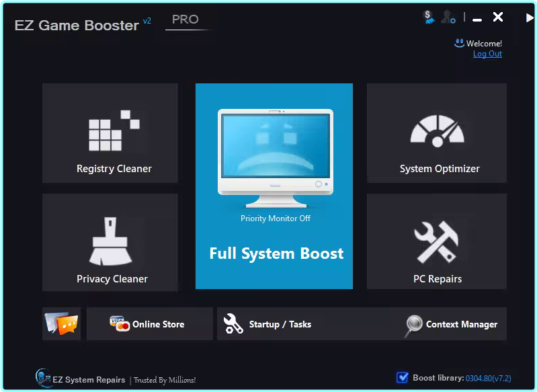This screenshot has width=537, height=392.
Task: Click EZ System Repairs text
Action: click(89, 380)
